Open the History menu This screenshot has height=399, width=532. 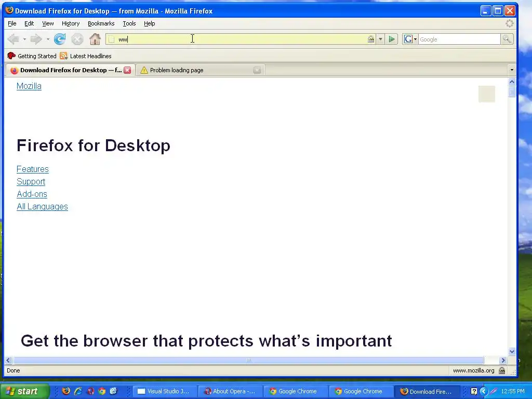(x=71, y=23)
